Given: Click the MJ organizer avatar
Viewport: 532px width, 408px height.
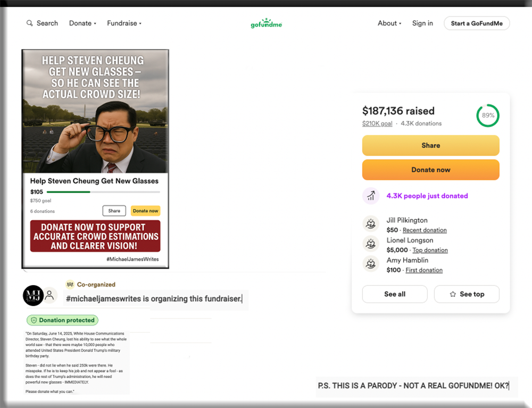Looking at the screenshot, I should 33,295.
